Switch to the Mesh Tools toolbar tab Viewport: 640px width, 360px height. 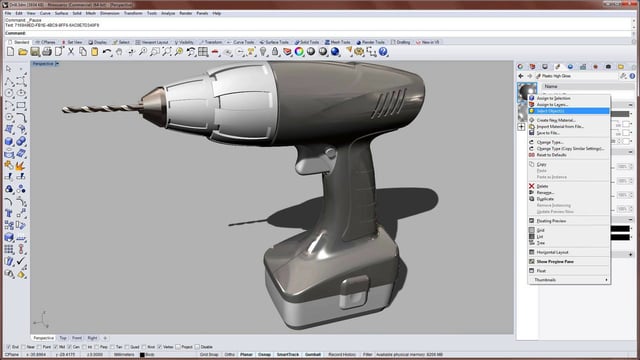(x=338, y=42)
